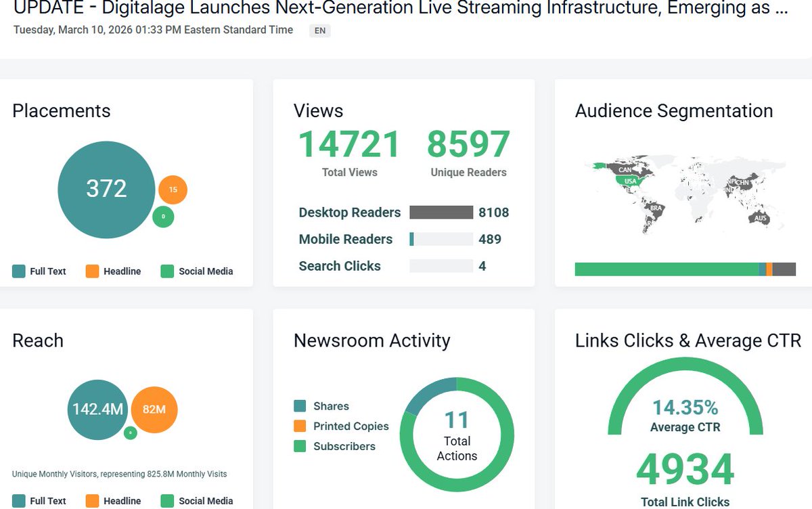
Task: Select BRA on the audience map
Action: pos(656,208)
